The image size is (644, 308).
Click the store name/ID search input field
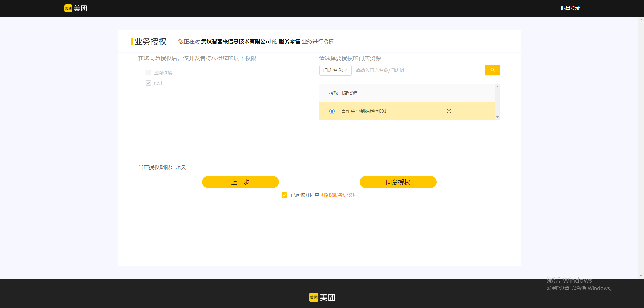pos(418,70)
